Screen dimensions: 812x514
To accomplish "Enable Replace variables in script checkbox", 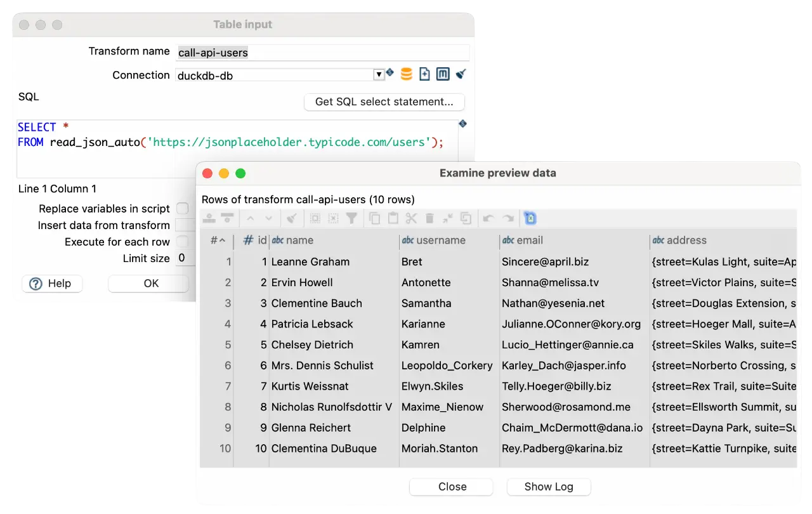I will point(182,209).
